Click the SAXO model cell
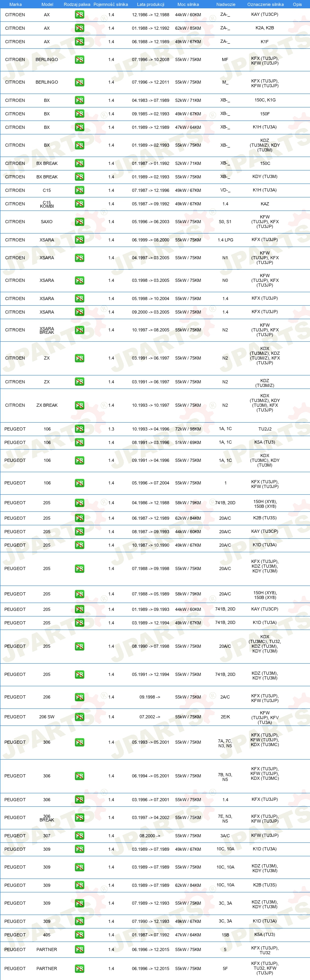The width and height of the screenshot is (310, 980). click(47, 222)
